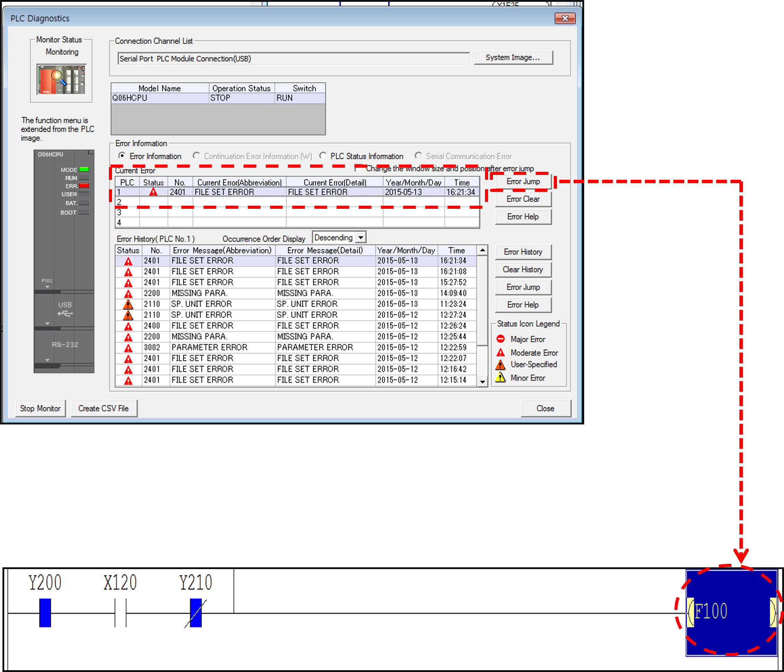Screen dimensions: 784x672
Task: Click the PLC monitoring status image icon
Action: pyautogui.click(x=62, y=80)
